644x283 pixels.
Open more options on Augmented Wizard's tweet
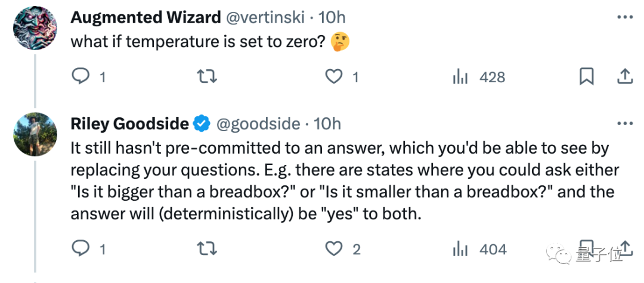[624, 18]
